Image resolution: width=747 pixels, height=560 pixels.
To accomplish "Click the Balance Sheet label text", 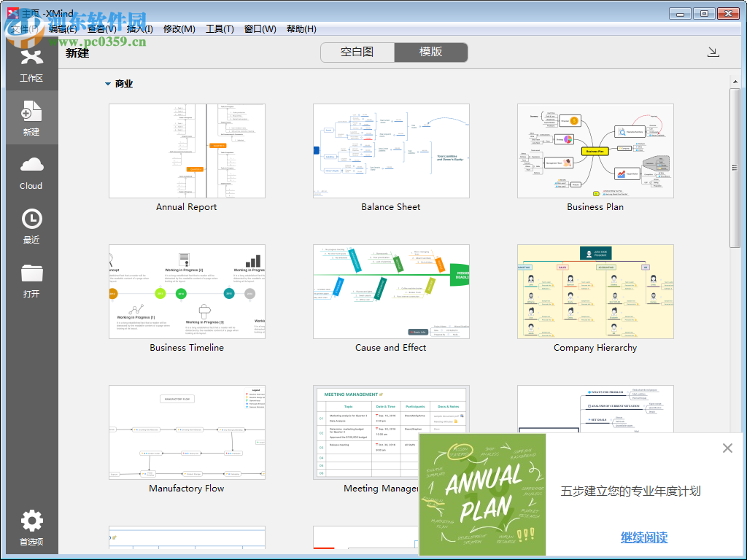I will (x=391, y=207).
